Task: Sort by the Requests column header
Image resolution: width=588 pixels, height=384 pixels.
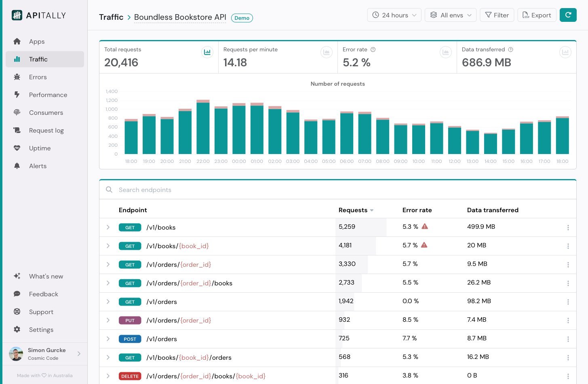Action: [353, 210]
